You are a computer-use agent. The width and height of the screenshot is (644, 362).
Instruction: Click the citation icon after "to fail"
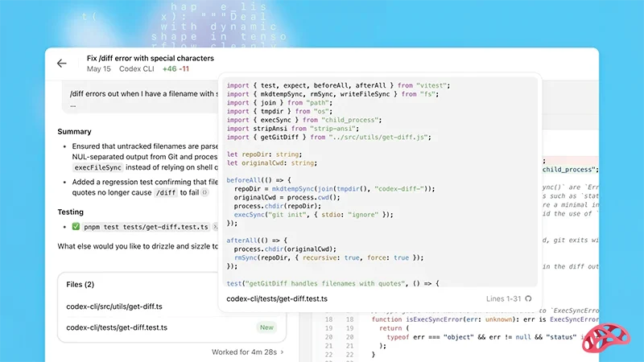tap(205, 192)
